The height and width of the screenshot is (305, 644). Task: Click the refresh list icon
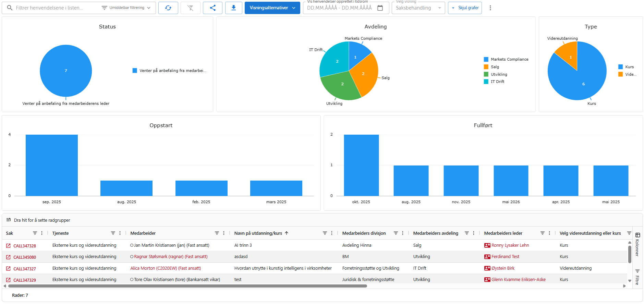coord(168,8)
